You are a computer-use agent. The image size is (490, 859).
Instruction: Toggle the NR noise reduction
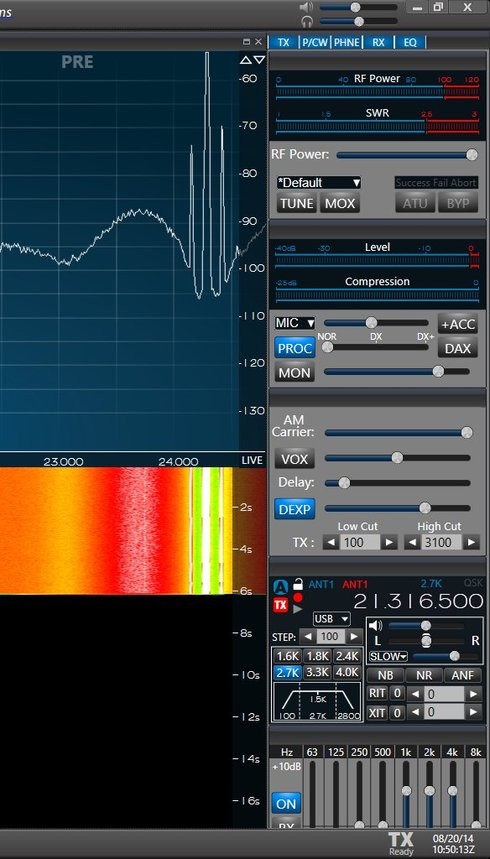click(424, 676)
